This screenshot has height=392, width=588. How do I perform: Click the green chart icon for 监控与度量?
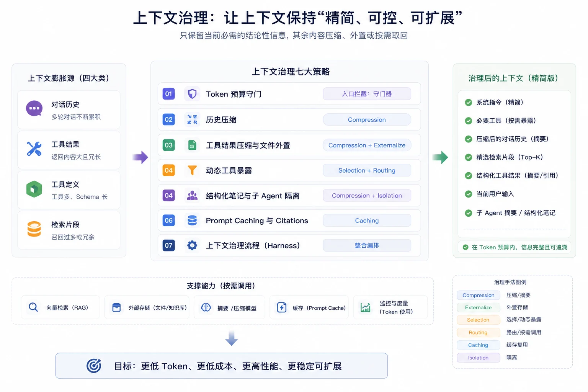[366, 307]
